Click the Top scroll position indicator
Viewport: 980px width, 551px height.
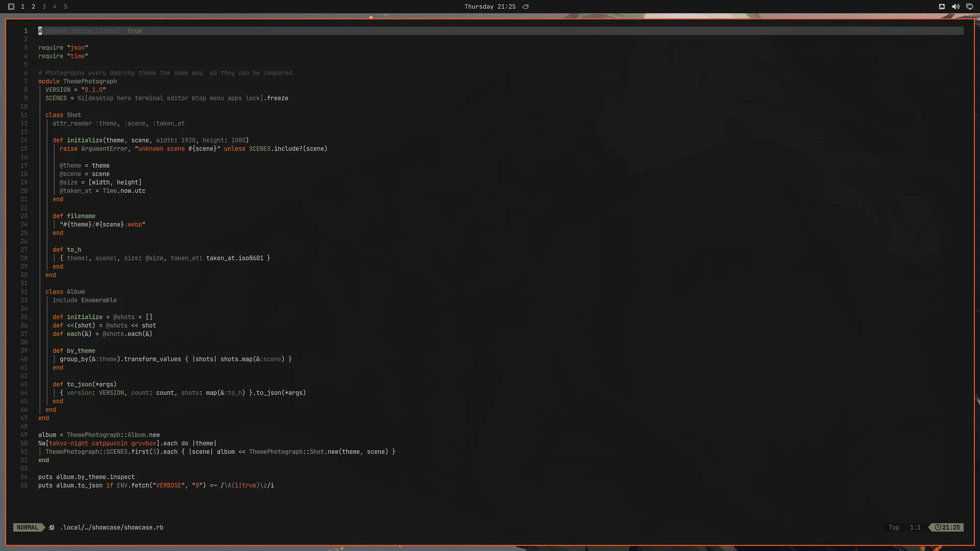point(894,528)
